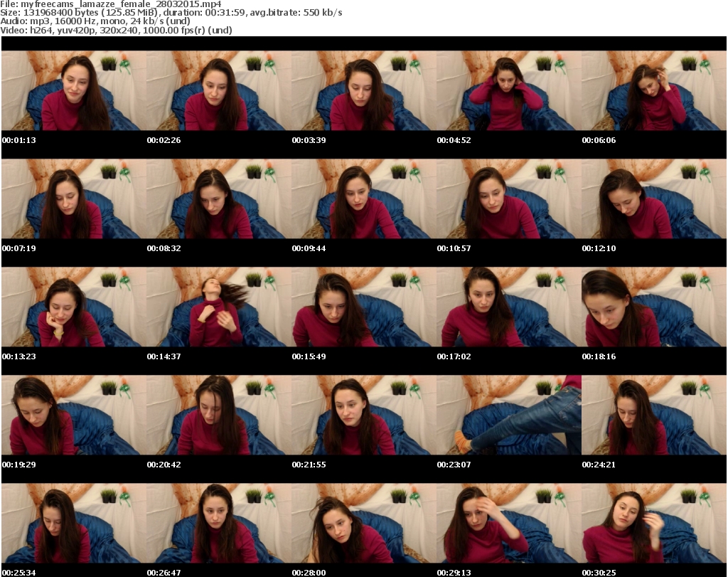Open the thumbnail for 00:08:32
The height and width of the screenshot is (577, 728).
pos(219,198)
